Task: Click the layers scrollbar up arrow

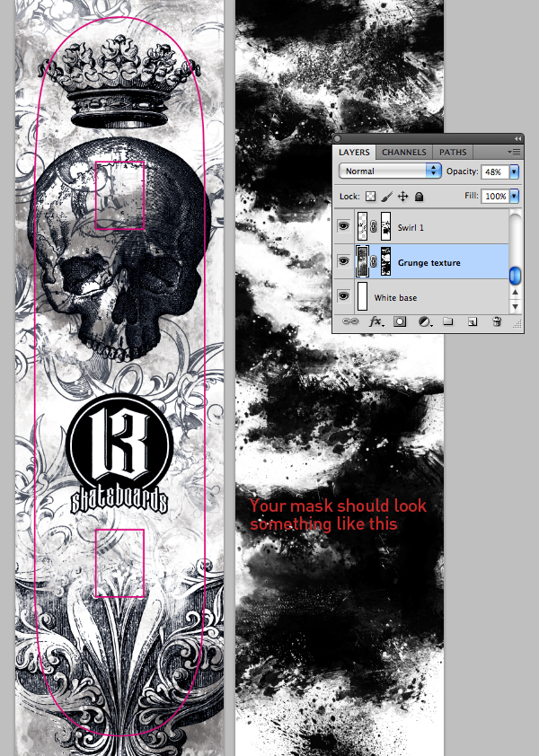Action: pos(516,292)
